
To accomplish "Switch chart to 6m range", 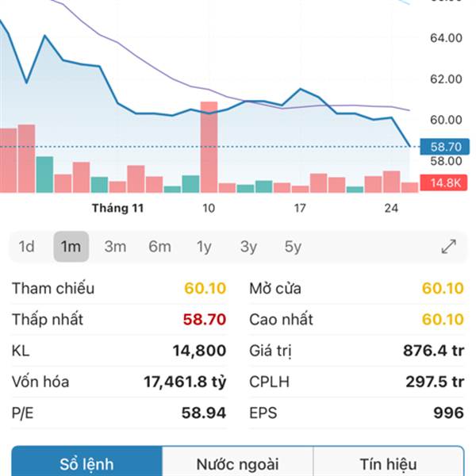I will click(159, 247).
